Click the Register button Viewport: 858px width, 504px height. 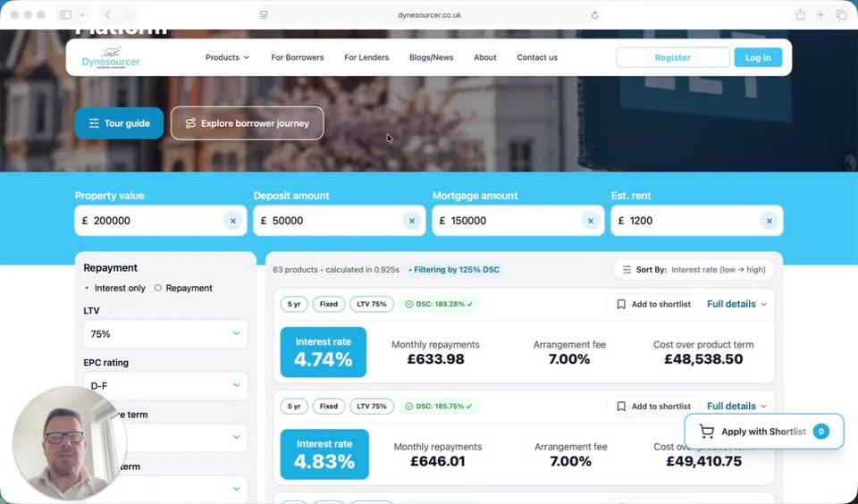pyautogui.click(x=672, y=57)
